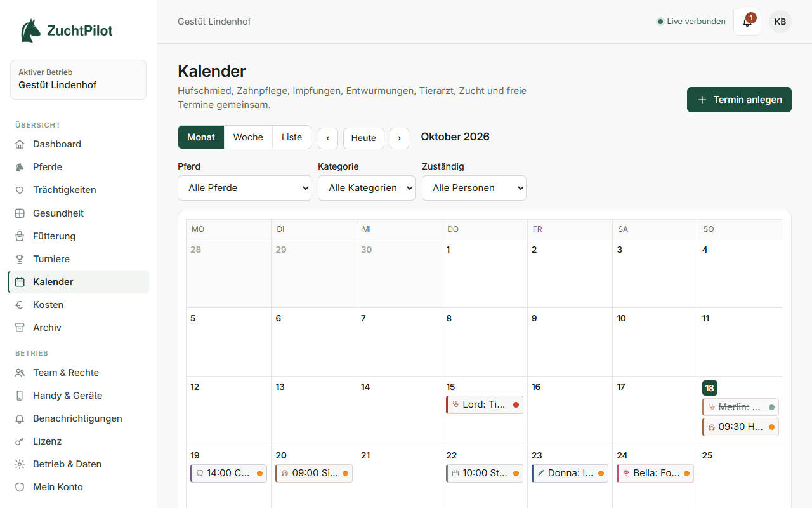The width and height of the screenshot is (812, 508).
Task: Open the KB user avatar
Action: (x=780, y=22)
